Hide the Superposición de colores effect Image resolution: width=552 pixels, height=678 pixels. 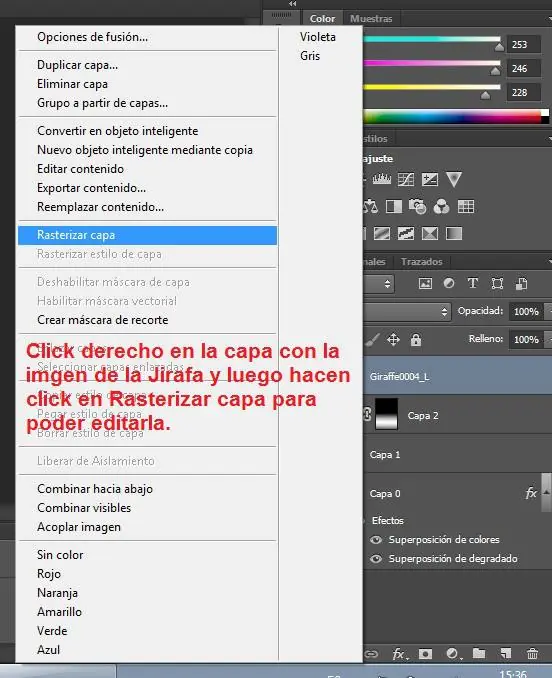click(x=376, y=540)
